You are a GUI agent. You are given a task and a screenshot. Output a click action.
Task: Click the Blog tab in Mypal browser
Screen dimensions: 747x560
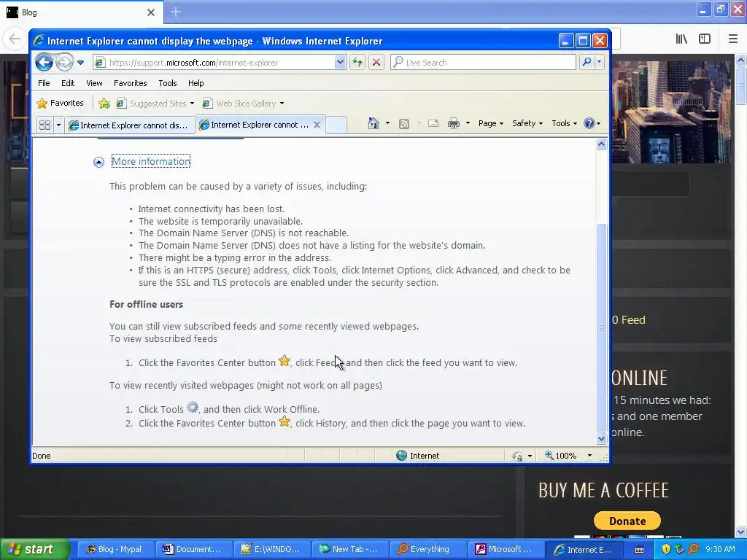(x=81, y=12)
